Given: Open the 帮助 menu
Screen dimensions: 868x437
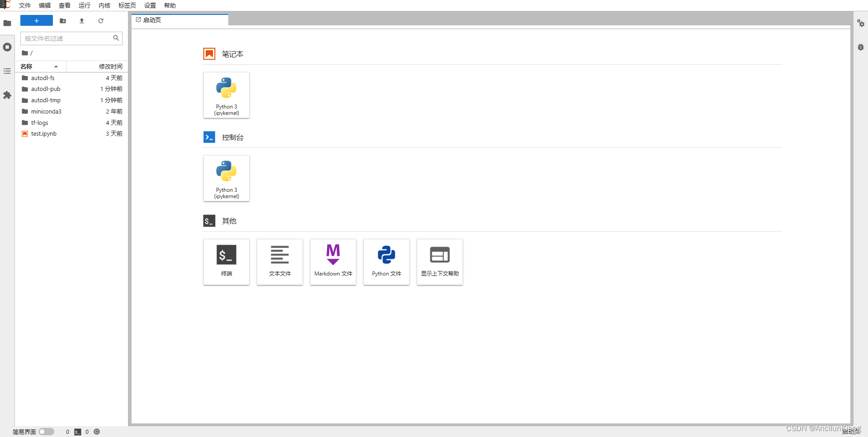Looking at the screenshot, I should [x=170, y=5].
